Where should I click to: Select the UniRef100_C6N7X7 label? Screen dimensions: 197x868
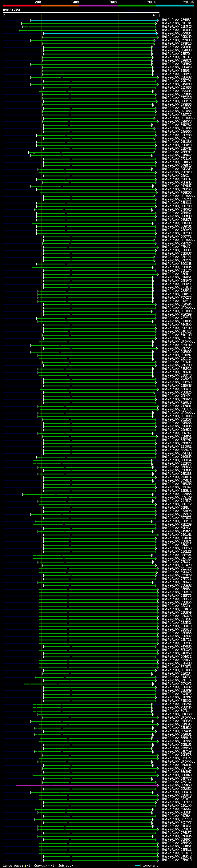point(177,433)
